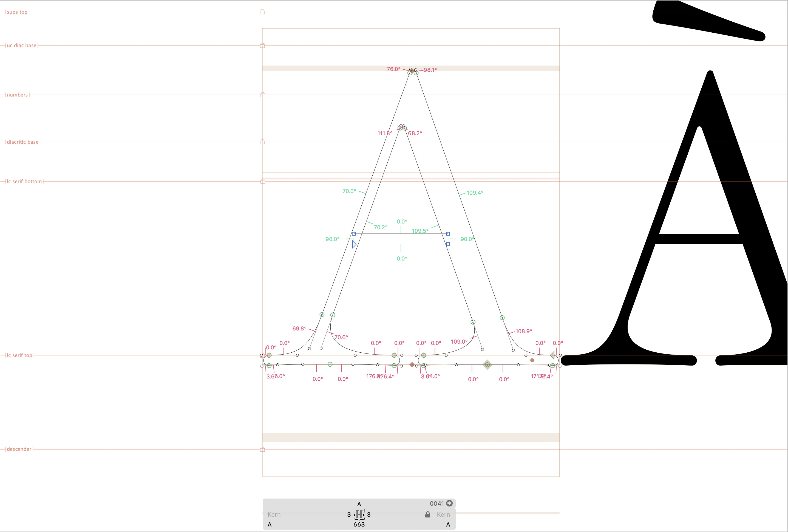Select the highlighted anchor on right serif
This screenshot has height=532, width=788.
pyautogui.click(x=487, y=364)
